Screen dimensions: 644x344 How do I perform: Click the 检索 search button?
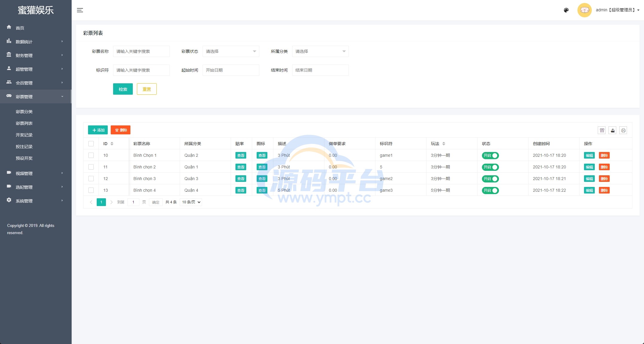[x=123, y=89]
